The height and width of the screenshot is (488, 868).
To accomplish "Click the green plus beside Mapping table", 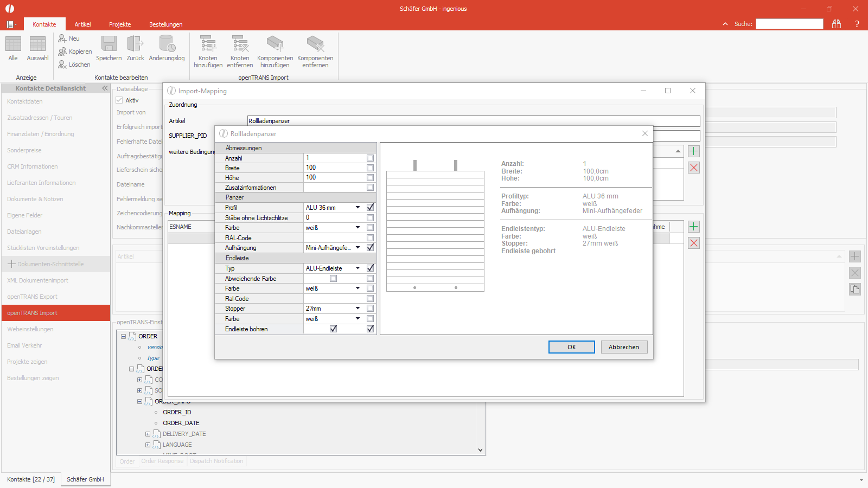I will [693, 227].
